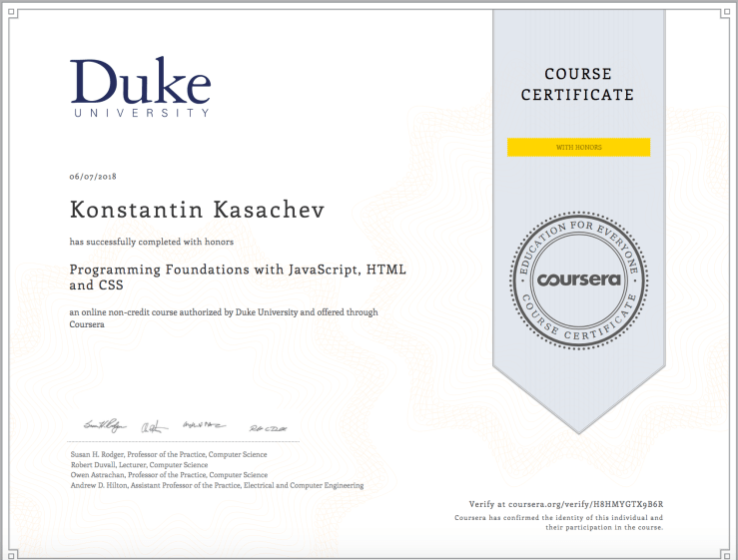Viewport: 738px width, 560px height.
Task: Click the yellow WITH HONORS badge
Action: point(578,148)
